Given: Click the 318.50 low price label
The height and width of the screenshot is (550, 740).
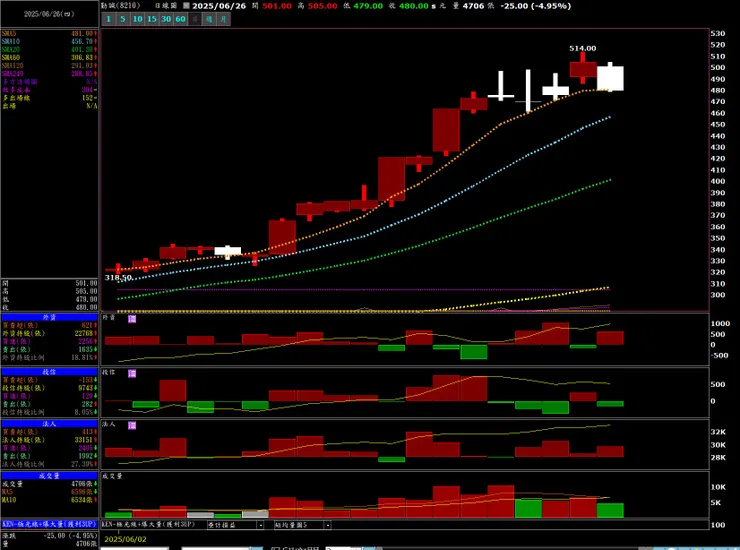Looking at the screenshot, I should coord(118,277).
